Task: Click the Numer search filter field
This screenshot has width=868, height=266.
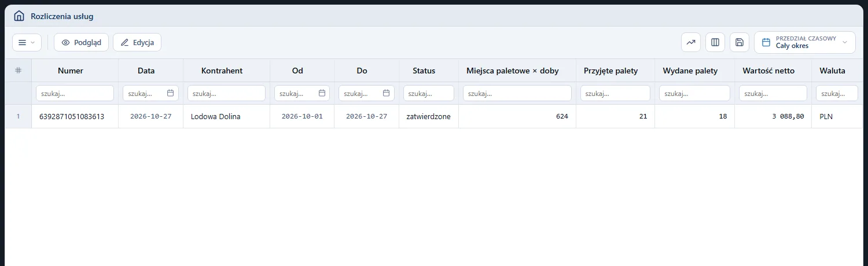Action: click(x=75, y=93)
